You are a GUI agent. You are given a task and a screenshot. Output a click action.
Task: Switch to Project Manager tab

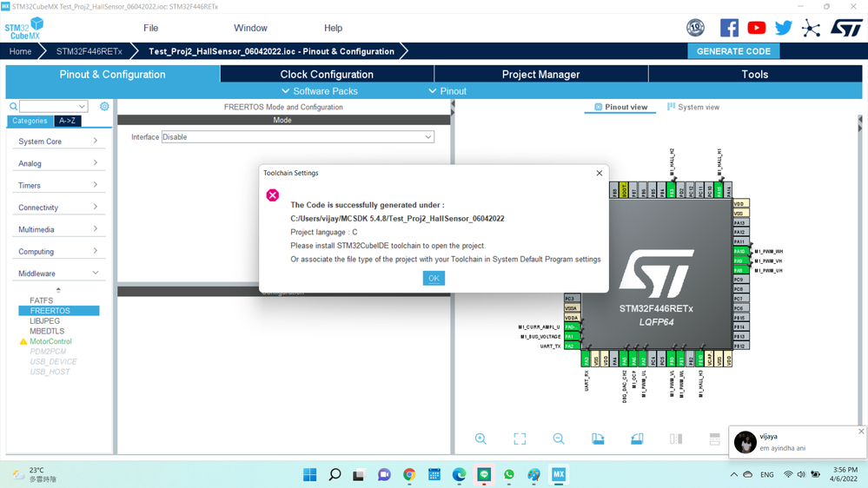click(x=540, y=74)
